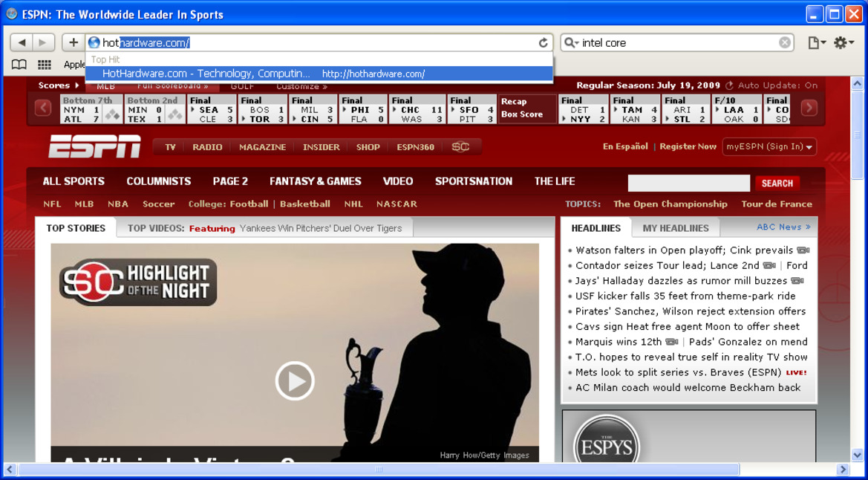
Task: Open The Open Championship topic
Action: pos(670,204)
